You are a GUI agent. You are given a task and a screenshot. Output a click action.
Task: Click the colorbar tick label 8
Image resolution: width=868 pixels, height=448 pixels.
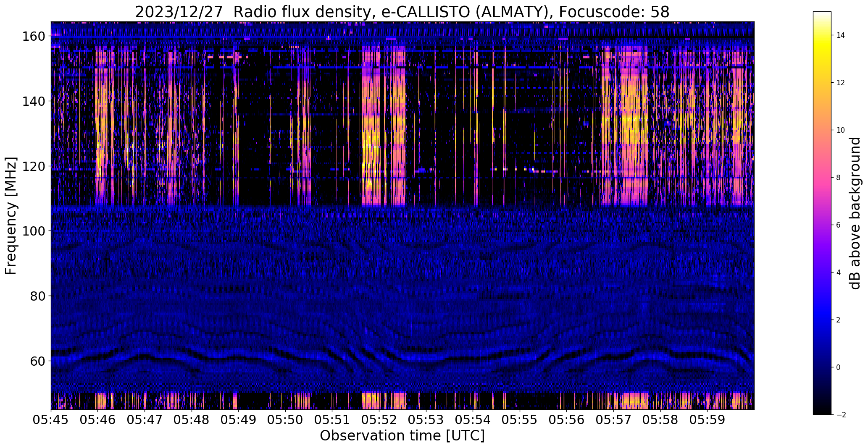[x=839, y=178]
